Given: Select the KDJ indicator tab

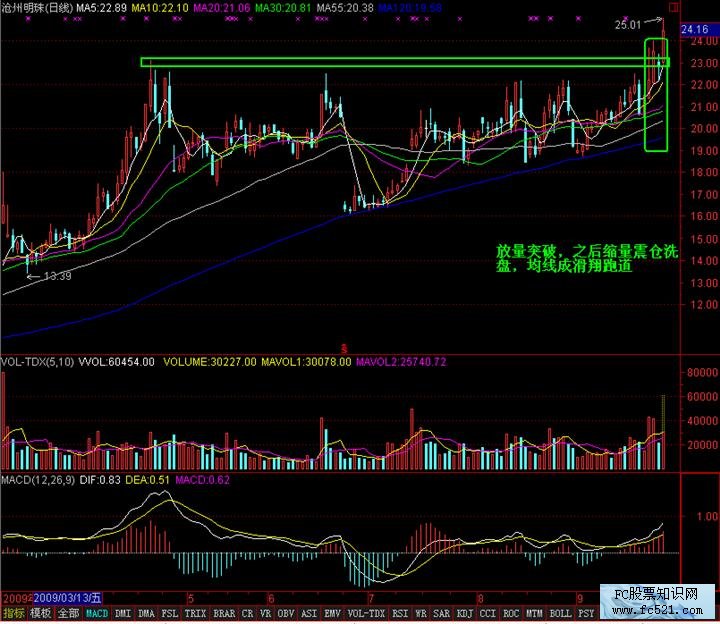Looking at the screenshot, I should [x=465, y=613].
